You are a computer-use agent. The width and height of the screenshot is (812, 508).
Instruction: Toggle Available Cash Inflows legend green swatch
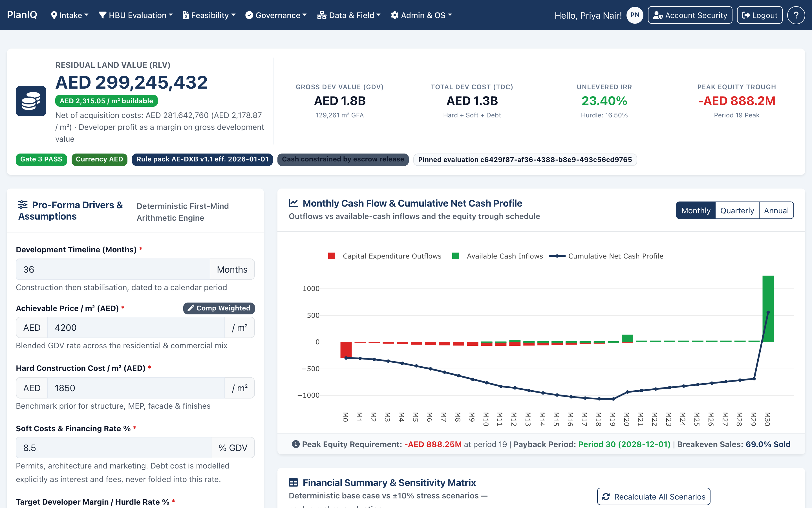tap(455, 256)
